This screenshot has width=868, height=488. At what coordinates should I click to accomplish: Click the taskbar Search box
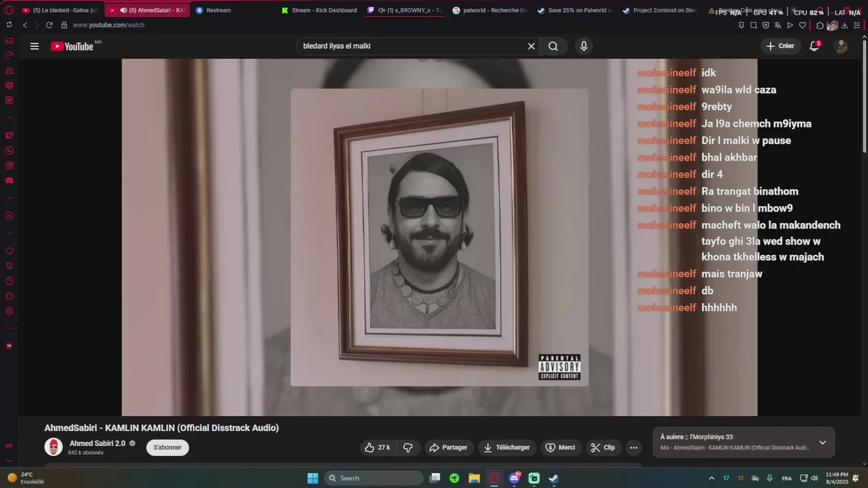pyautogui.click(x=374, y=478)
